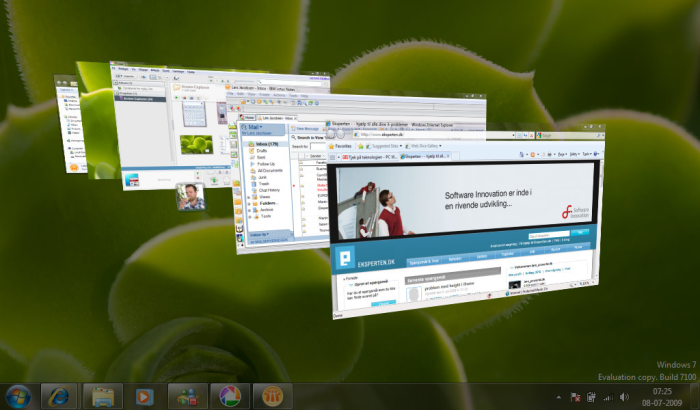Show hidden tray icons arrow

559,397
